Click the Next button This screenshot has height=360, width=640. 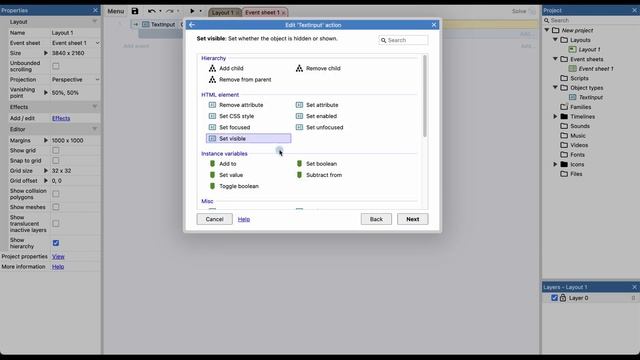coord(412,219)
